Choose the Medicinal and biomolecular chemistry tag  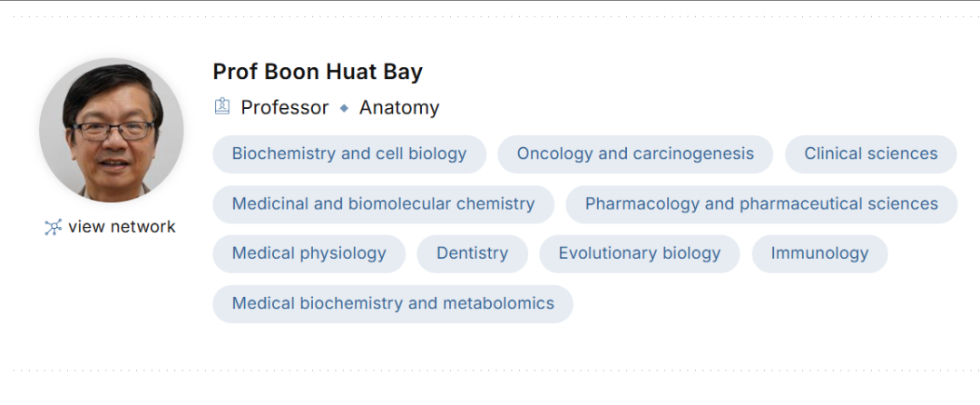[383, 204]
